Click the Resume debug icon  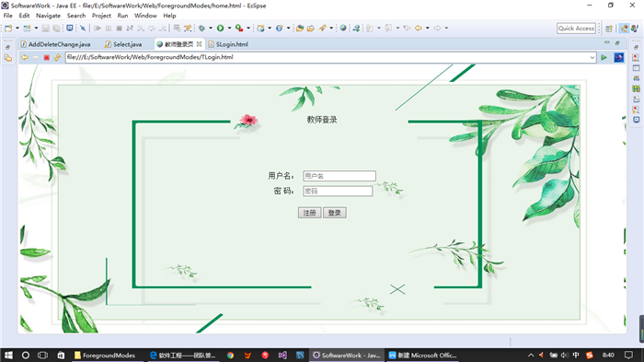[x=98, y=28]
